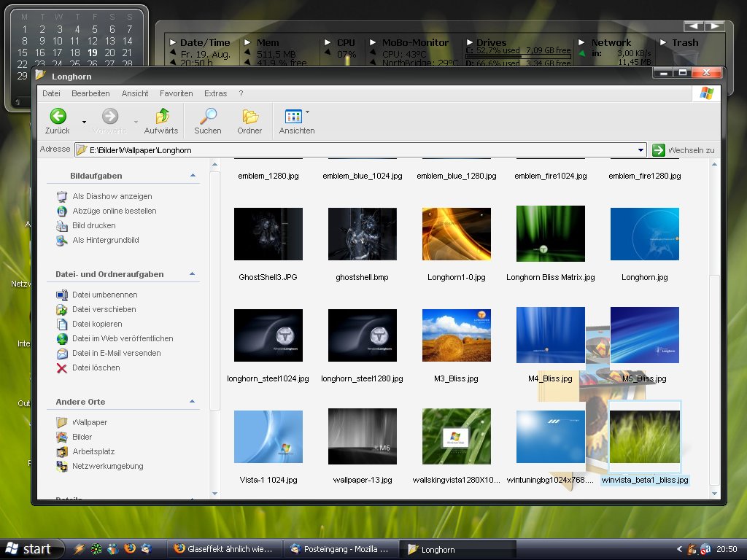Viewport: 747px width, 560px height.
Task: Click Als Hintergrundbild link
Action: pos(105,240)
